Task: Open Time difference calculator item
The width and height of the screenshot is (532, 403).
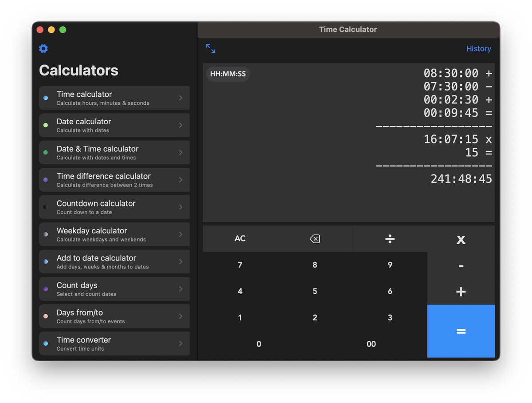Action: 114,180
